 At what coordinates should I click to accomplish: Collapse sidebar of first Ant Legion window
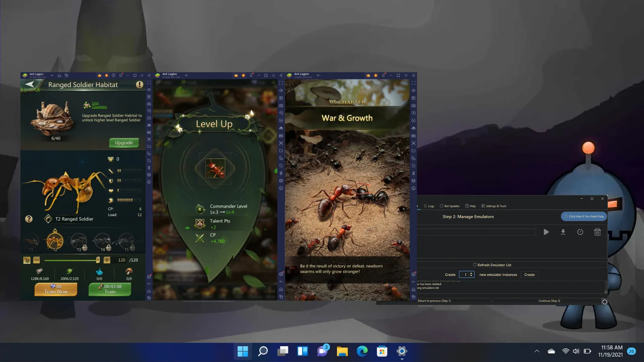click(x=149, y=76)
